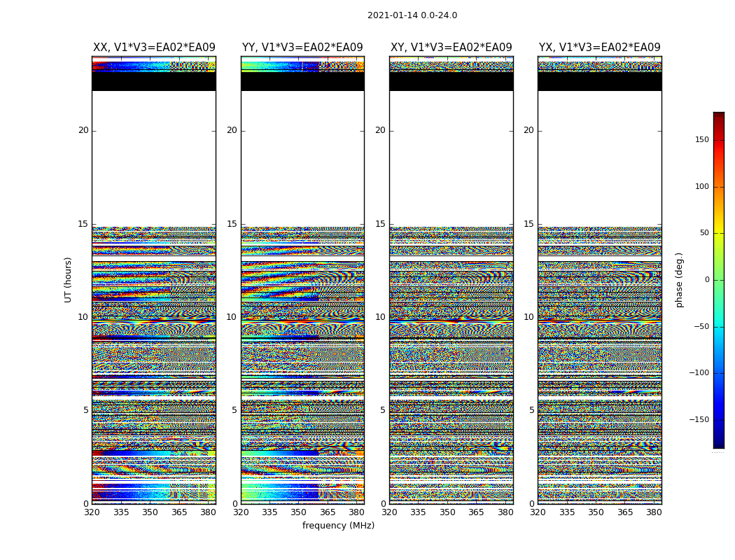The image size is (735, 560).
Task: Click the white empty region in the YY panel
Action: [302, 159]
